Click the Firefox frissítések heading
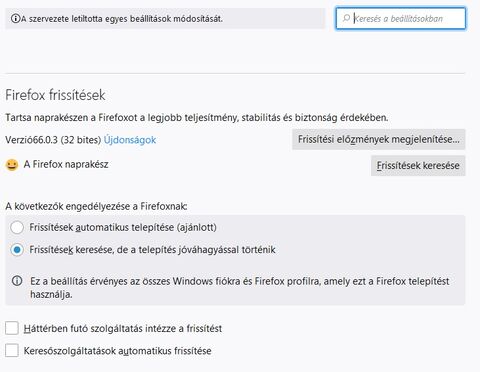 click(x=55, y=95)
